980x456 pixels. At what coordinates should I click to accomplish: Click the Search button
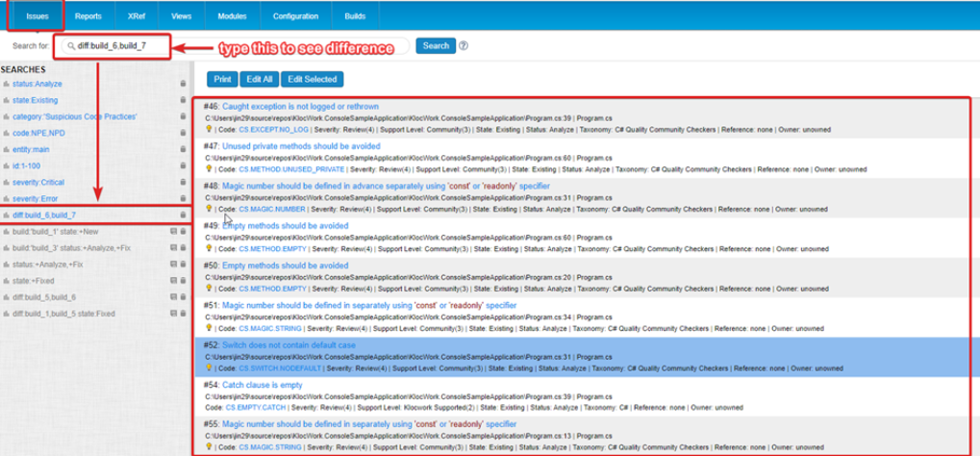[436, 45]
